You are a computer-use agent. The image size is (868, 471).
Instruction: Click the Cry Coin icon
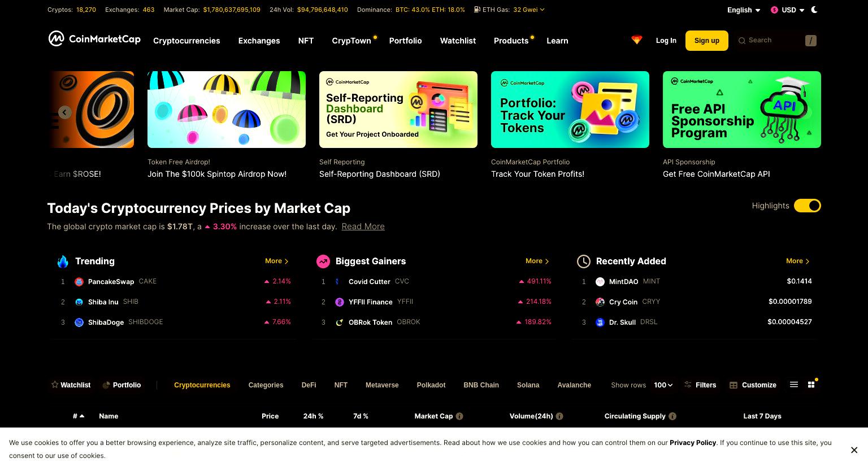(x=600, y=302)
